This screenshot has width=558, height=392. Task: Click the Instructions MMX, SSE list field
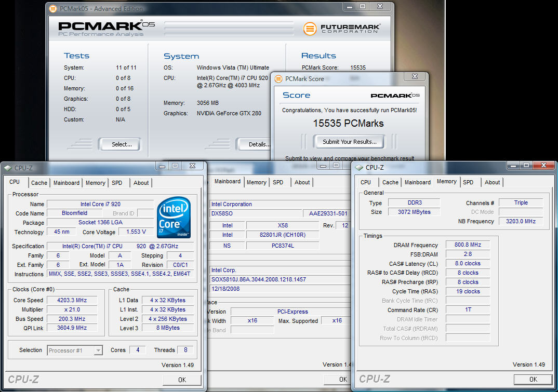coord(121,274)
